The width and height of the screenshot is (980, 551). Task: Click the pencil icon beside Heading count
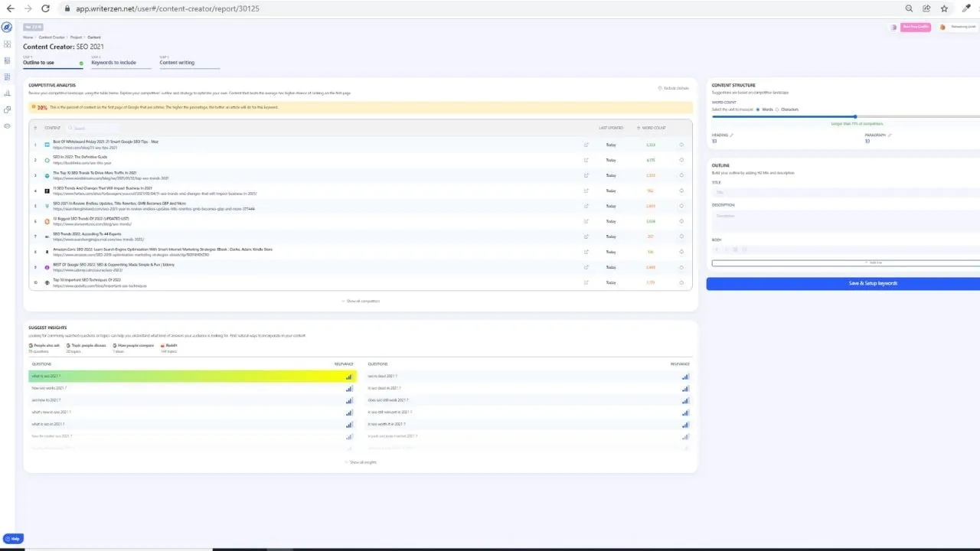coord(732,135)
